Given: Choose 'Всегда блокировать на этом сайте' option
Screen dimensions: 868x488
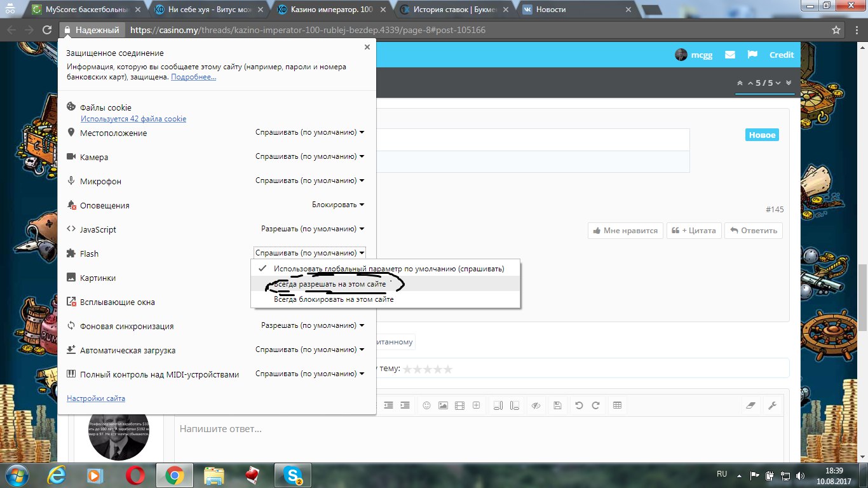Looking at the screenshot, I should 334,299.
